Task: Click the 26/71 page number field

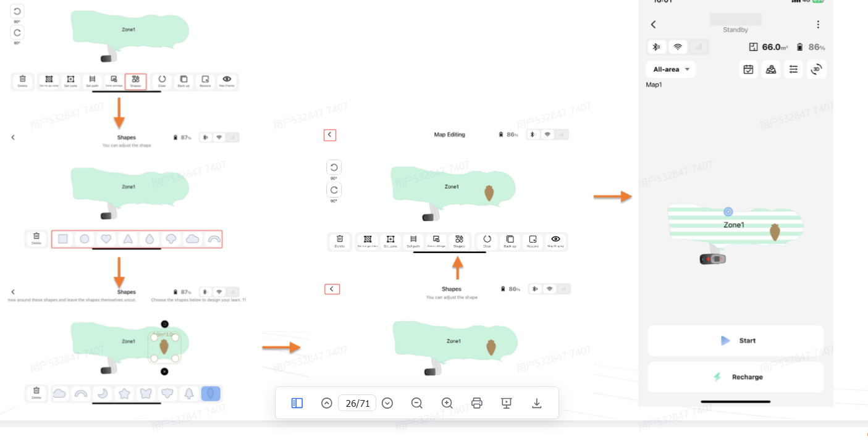Action: [x=357, y=403]
